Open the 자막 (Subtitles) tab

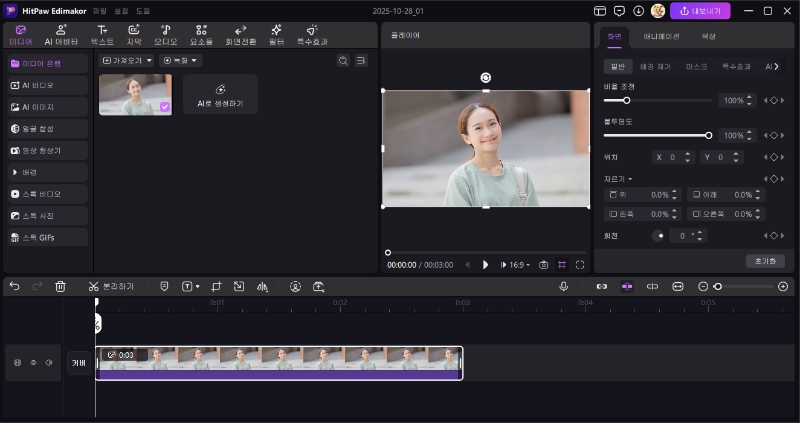click(134, 35)
